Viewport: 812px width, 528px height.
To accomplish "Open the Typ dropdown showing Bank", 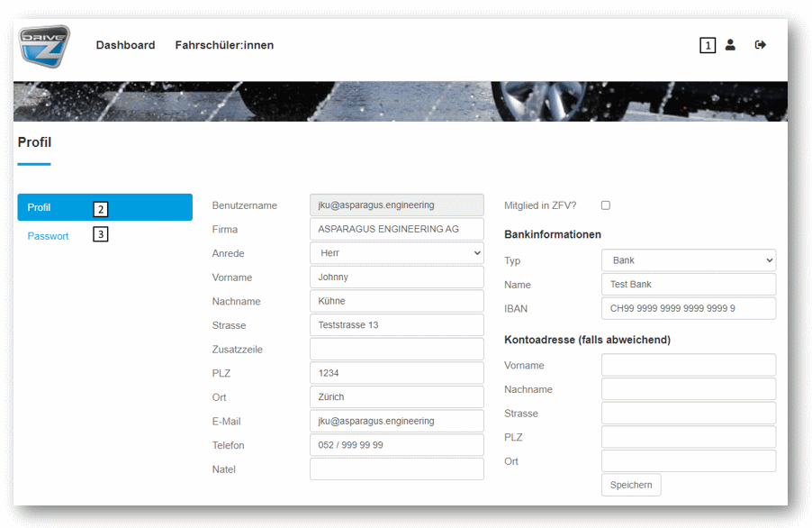I will point(688,259).
